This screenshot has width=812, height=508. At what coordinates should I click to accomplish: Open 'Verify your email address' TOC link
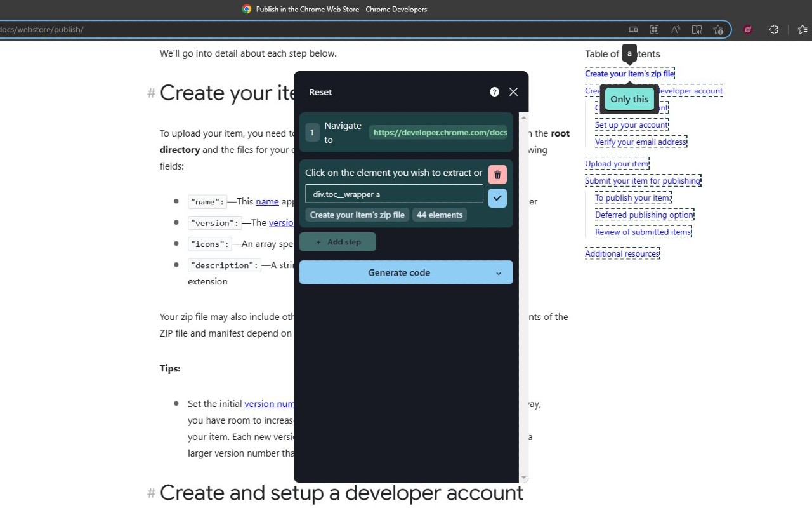click(641, 142)
